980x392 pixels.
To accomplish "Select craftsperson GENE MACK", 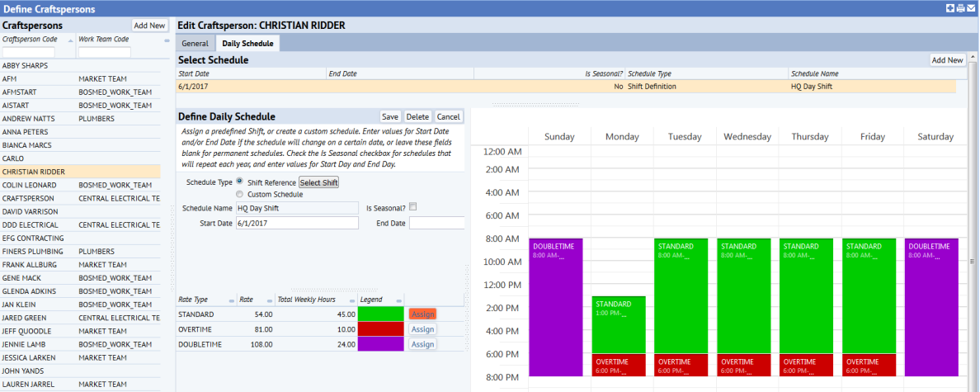I will [x=80, y=278].
